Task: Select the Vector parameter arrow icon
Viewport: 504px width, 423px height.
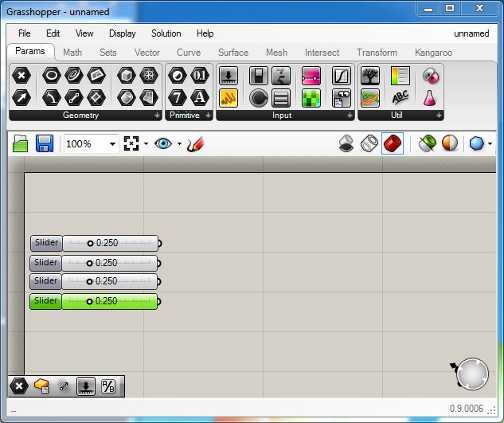Action: 21,98
